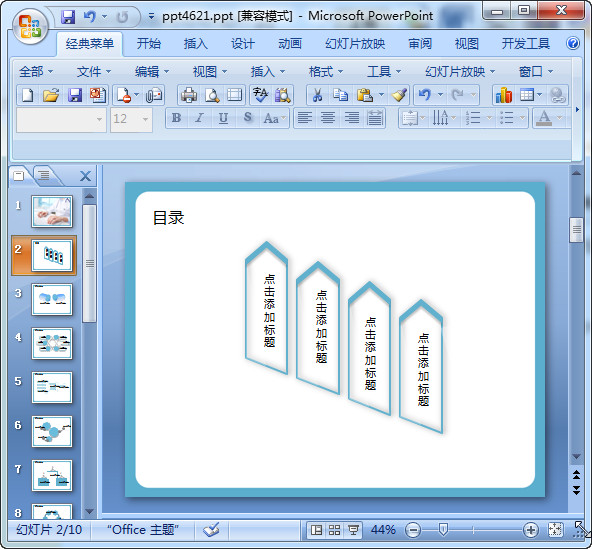
Task: Click the Print icon
Action: point(189,95)
